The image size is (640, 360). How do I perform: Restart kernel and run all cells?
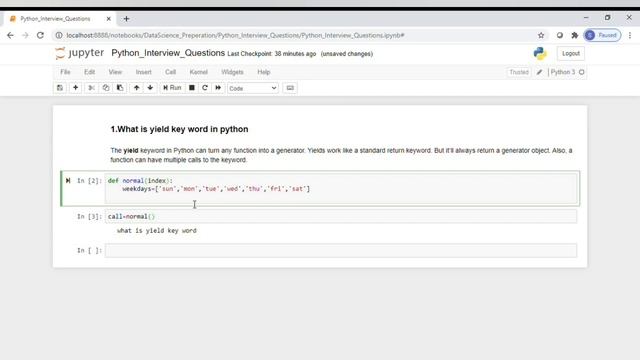tap(218, 88)
